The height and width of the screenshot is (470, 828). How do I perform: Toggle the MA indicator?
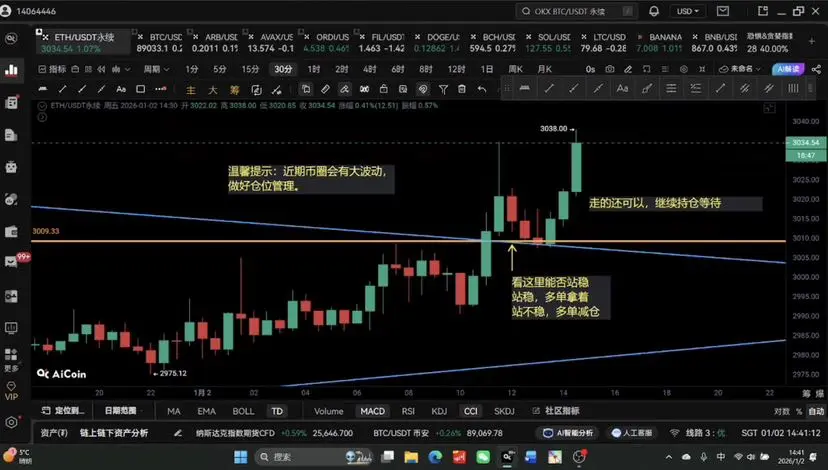pos(174,411)
